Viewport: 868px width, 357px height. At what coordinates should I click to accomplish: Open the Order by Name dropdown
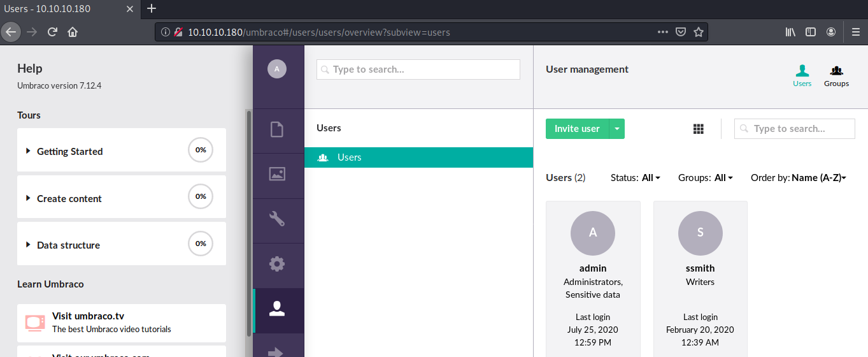point(799,178)
